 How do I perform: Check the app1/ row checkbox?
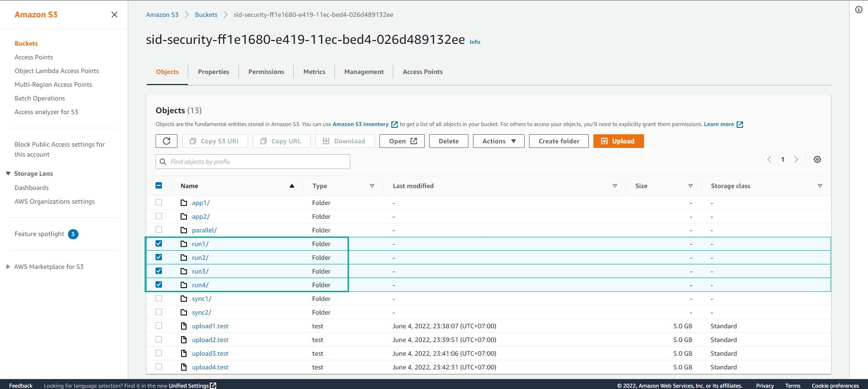point(159,202)
